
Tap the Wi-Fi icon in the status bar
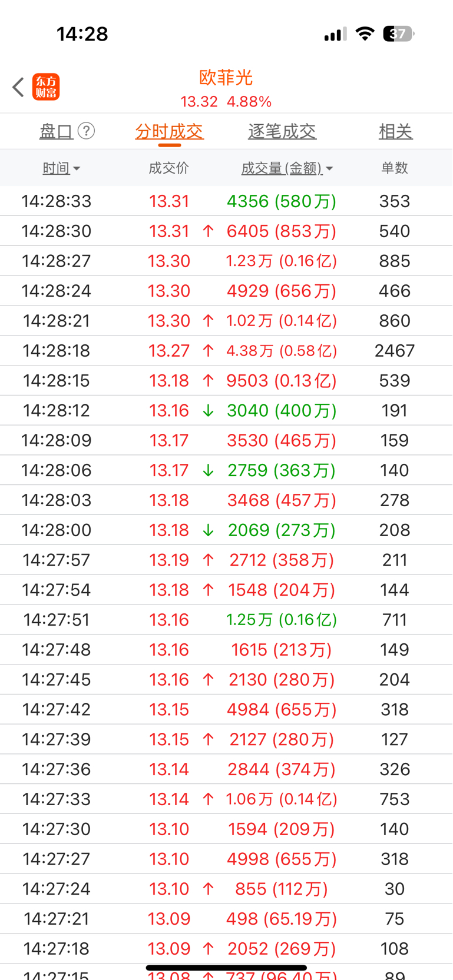[x=365, y=34]
